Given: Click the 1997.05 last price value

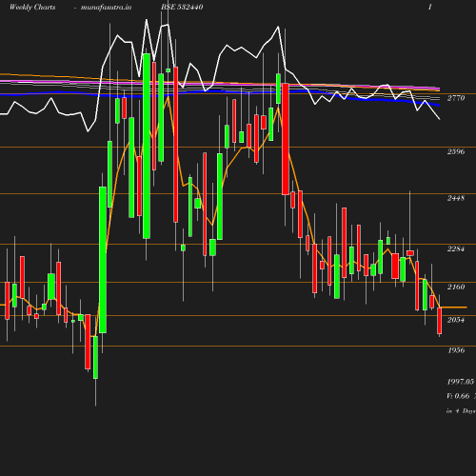Looking at the screenshot, I should (x=461, y=382).
